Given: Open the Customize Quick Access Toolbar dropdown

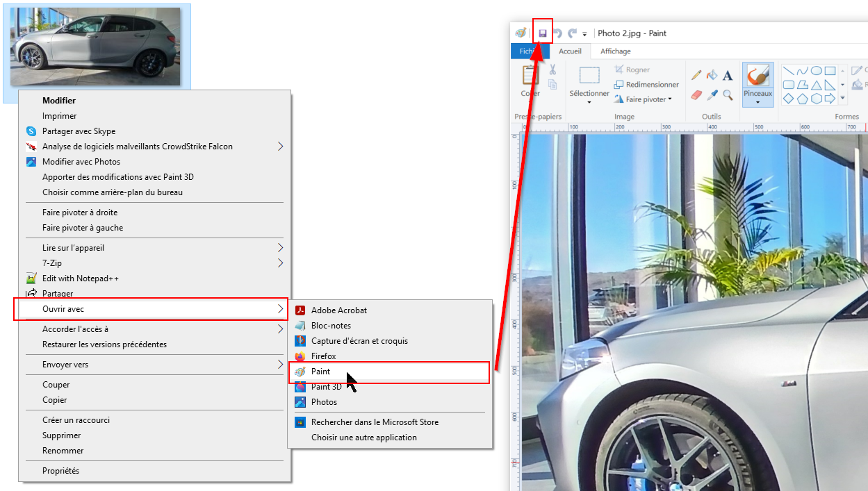Looking at the screenshot, I should 585,34.
